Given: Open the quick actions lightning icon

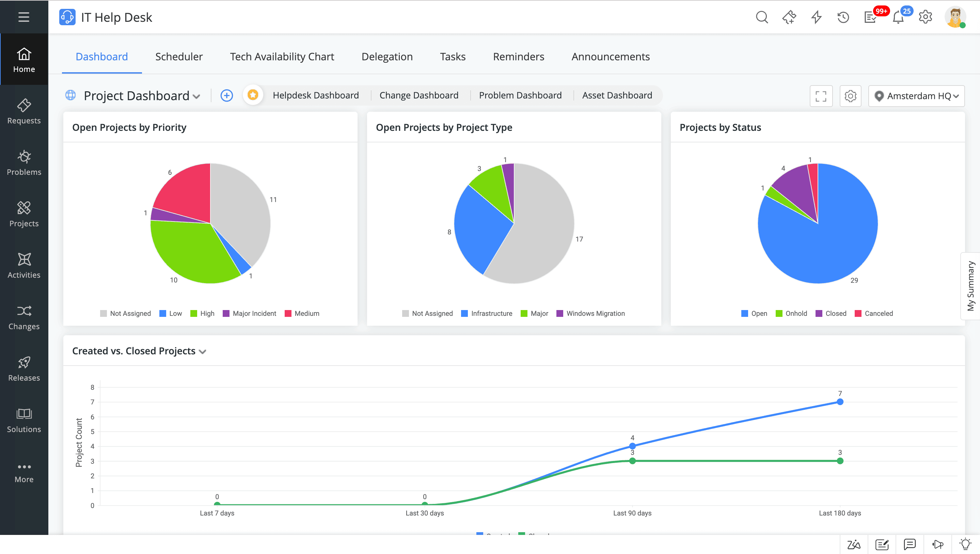Looking at the screenshot, I should 816,17.
